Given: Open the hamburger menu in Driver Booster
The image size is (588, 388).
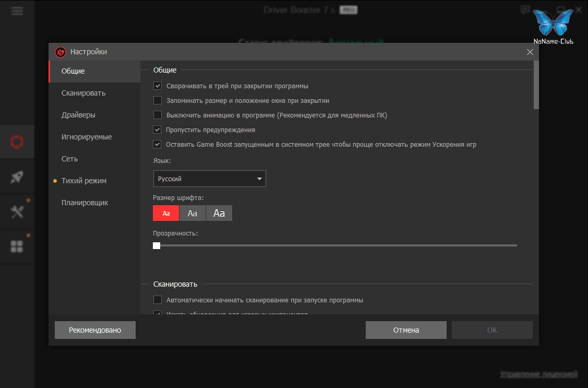Looking at the screenshot, I should tap(17, 10).
